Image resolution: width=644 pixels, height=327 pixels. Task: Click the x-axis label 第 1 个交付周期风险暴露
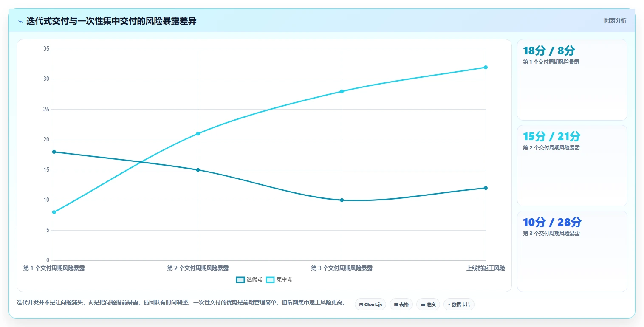click(x=54, y=268)
